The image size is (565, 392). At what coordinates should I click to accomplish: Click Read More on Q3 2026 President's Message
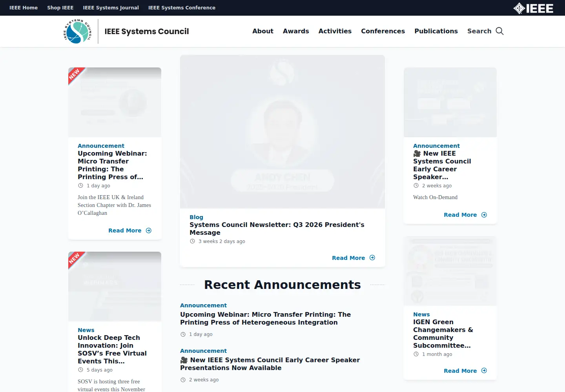click(x=354, y=258)
